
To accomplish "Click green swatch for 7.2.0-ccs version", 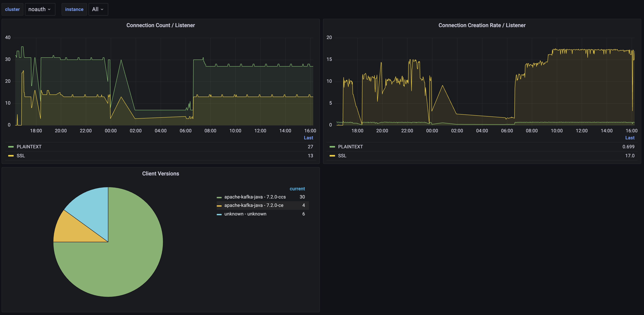I will tap(219, 198).
